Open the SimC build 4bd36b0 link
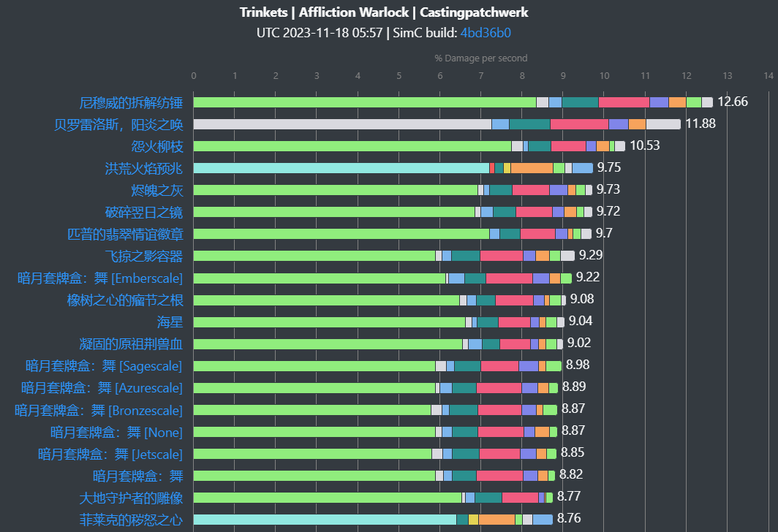The width and height of the screenshot is (778, 532). click(486, 33)
